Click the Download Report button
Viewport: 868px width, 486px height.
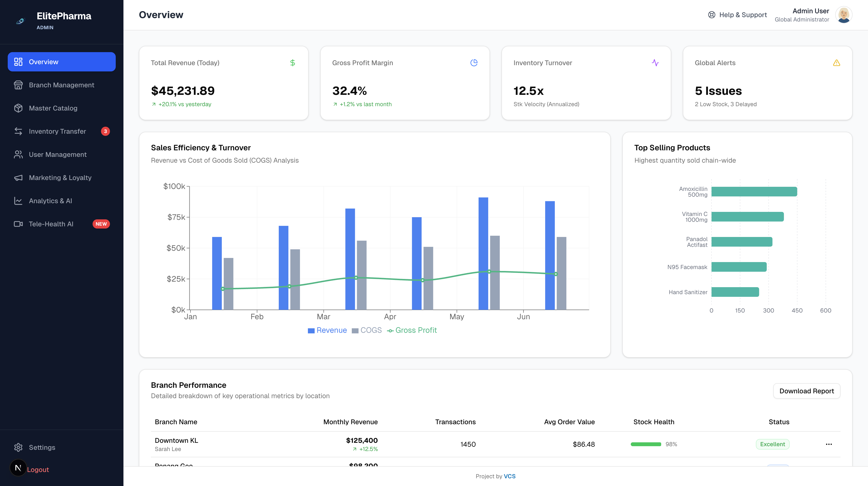tap(807, 391)
